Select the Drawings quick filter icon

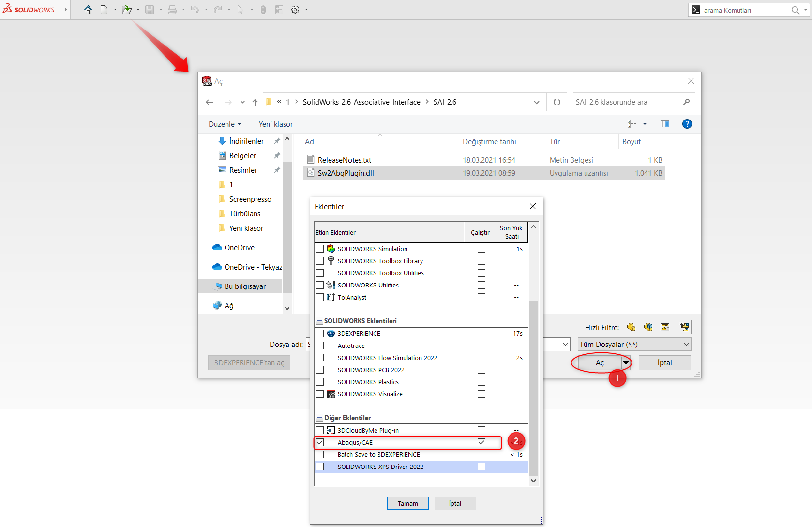(665, 327)
